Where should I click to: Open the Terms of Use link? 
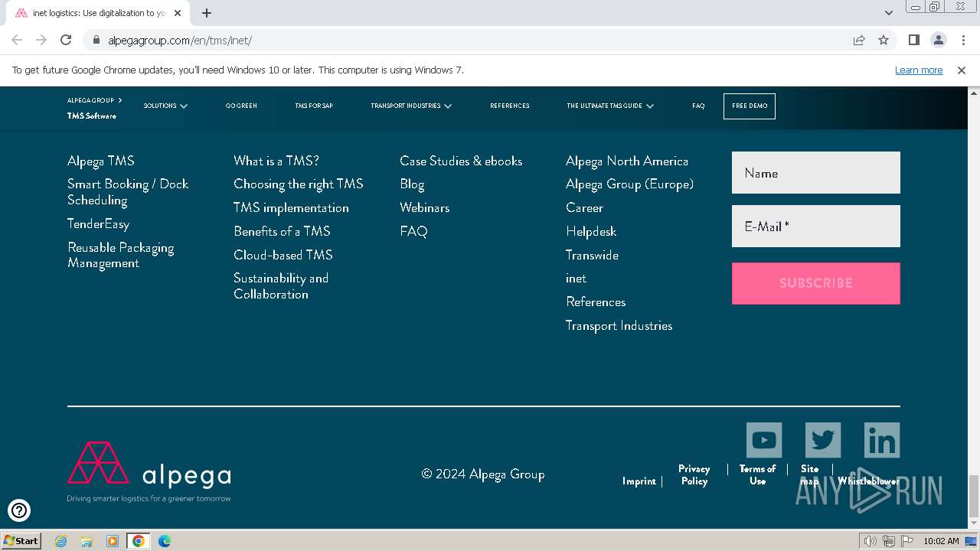click(x=757, y=475)
